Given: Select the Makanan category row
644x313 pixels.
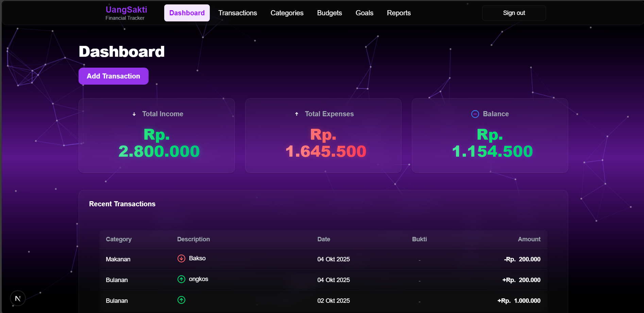Looking at the screenshot, I should point(118,259).
